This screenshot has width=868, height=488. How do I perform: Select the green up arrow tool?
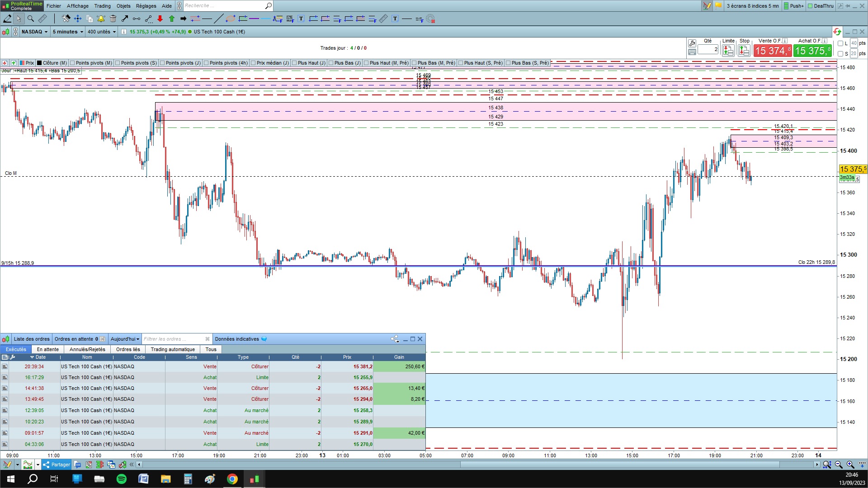coord(172,19)
